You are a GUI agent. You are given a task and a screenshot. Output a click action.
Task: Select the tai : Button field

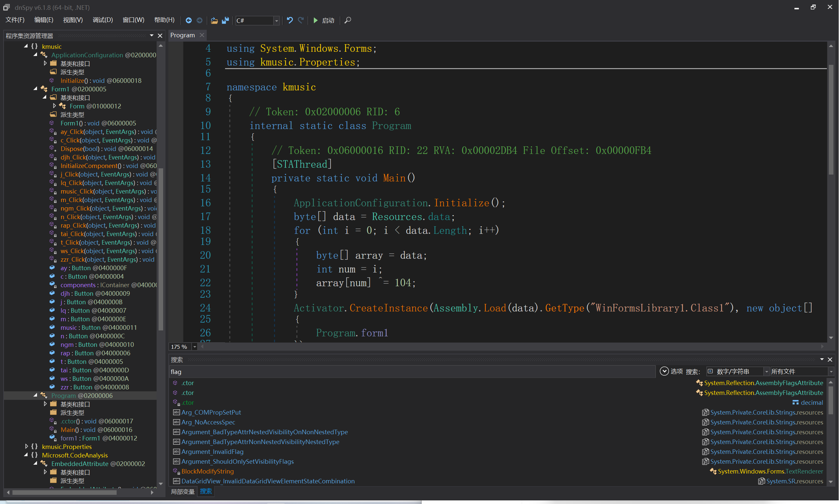click(x=94, y=370)
